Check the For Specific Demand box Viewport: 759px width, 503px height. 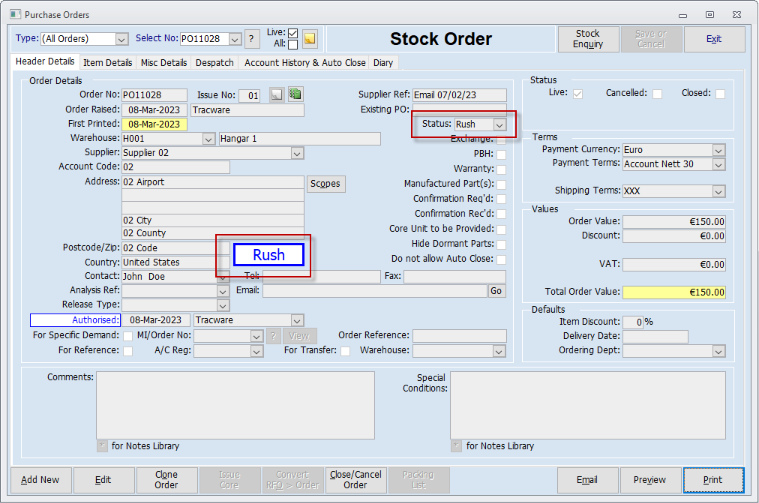[x=128, y=336]
